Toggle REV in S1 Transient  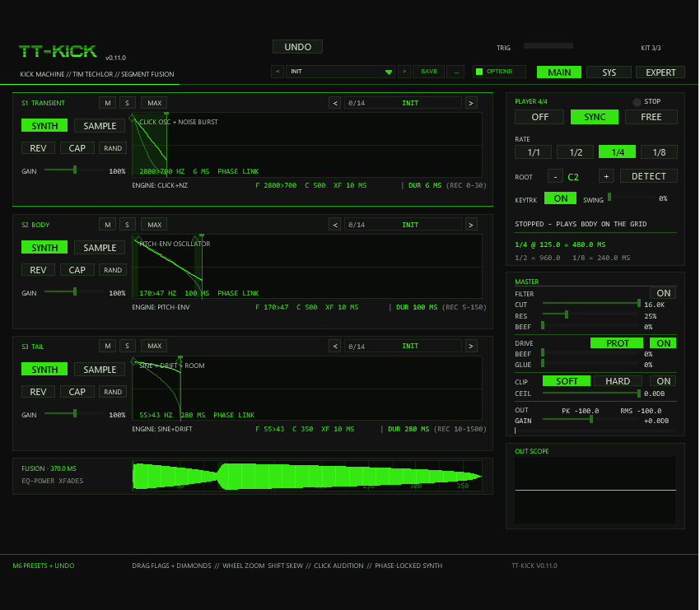38,148
